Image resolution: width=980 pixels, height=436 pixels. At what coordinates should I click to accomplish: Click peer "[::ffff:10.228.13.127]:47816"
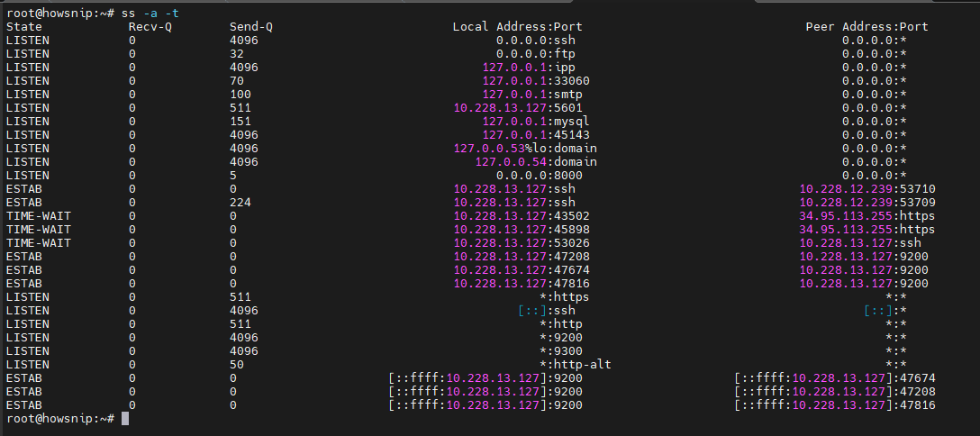(x=835, y=404)
